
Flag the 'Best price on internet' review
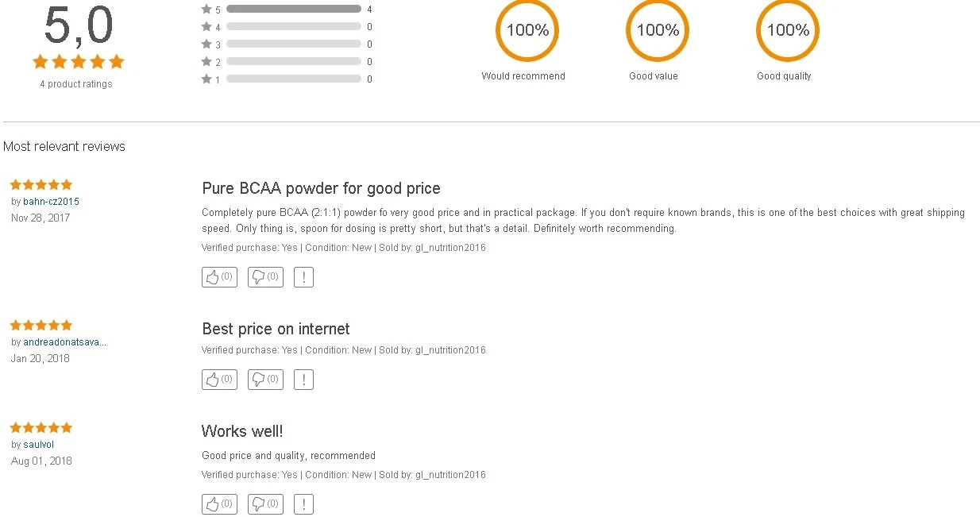pyautogui.click(x=303, y=380)
